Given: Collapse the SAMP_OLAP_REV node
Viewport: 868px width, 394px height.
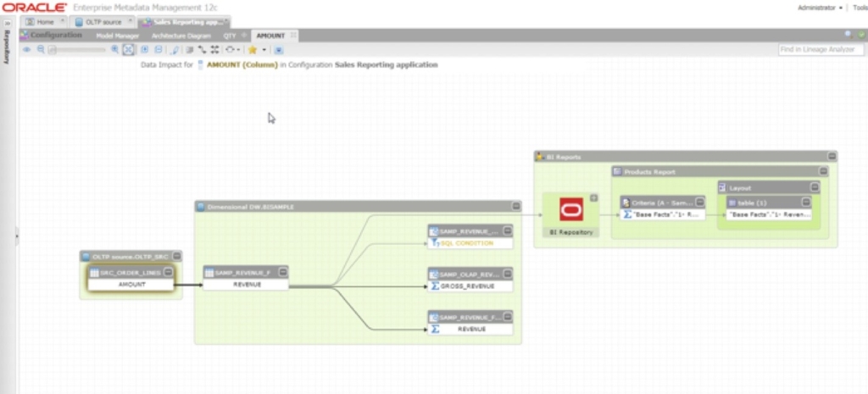Looking at the screenshot, I should pos(507,274).
